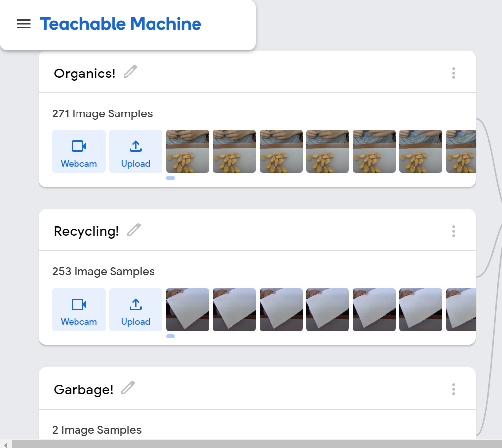502x448 pixels.
Task: Select fourth almond sample in Organics!
Action: [328, 151]
